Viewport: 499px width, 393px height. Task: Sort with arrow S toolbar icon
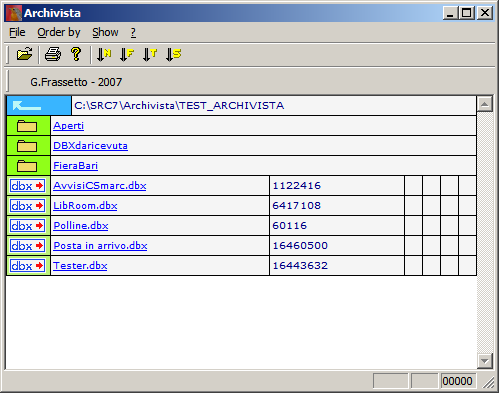173,54
